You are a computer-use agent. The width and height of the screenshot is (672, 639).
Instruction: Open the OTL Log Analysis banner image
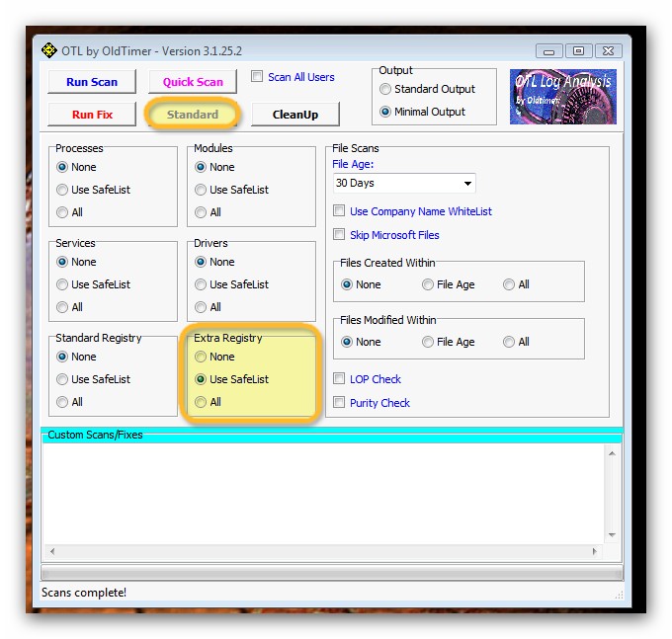pos(562,97)
